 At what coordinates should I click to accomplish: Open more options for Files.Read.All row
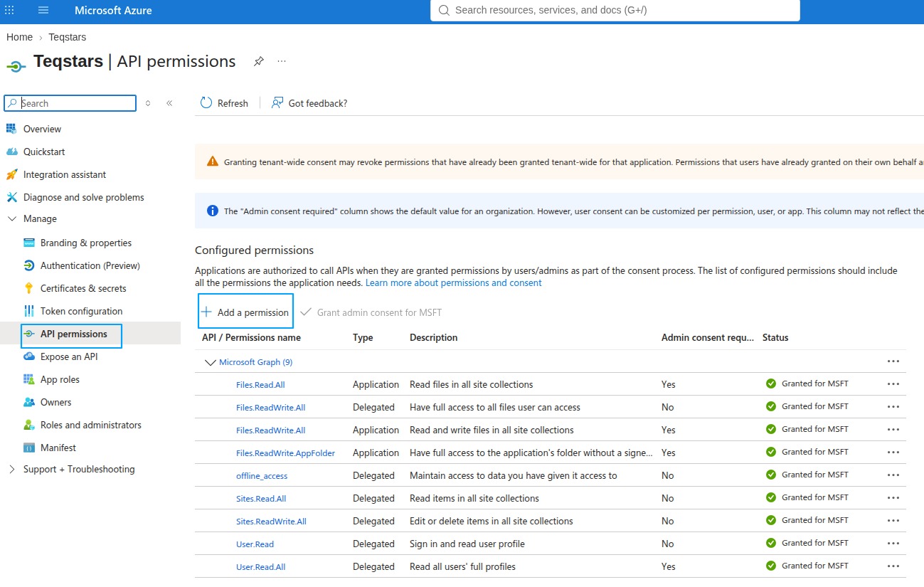893,384
